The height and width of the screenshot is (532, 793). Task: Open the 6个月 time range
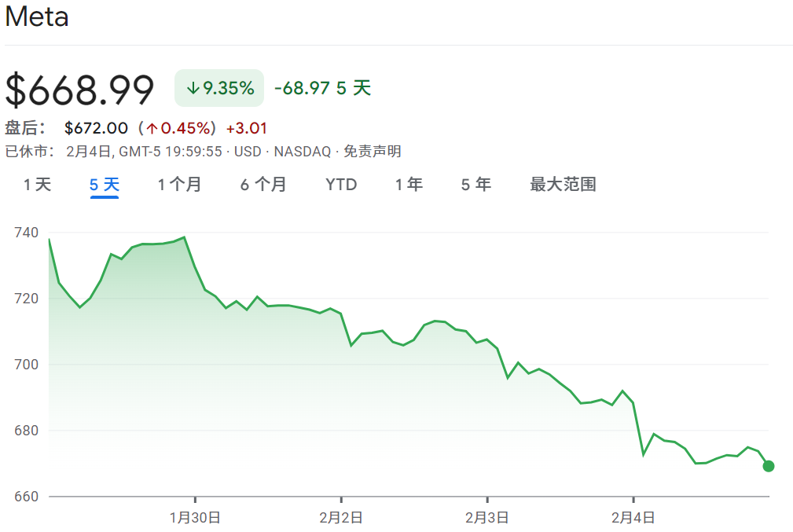click(262, 184)
